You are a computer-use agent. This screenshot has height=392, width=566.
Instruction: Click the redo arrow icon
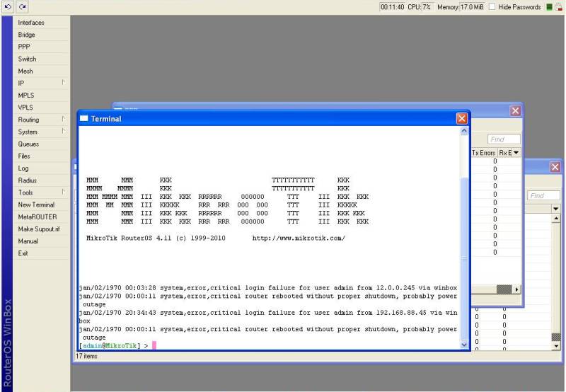23,6
